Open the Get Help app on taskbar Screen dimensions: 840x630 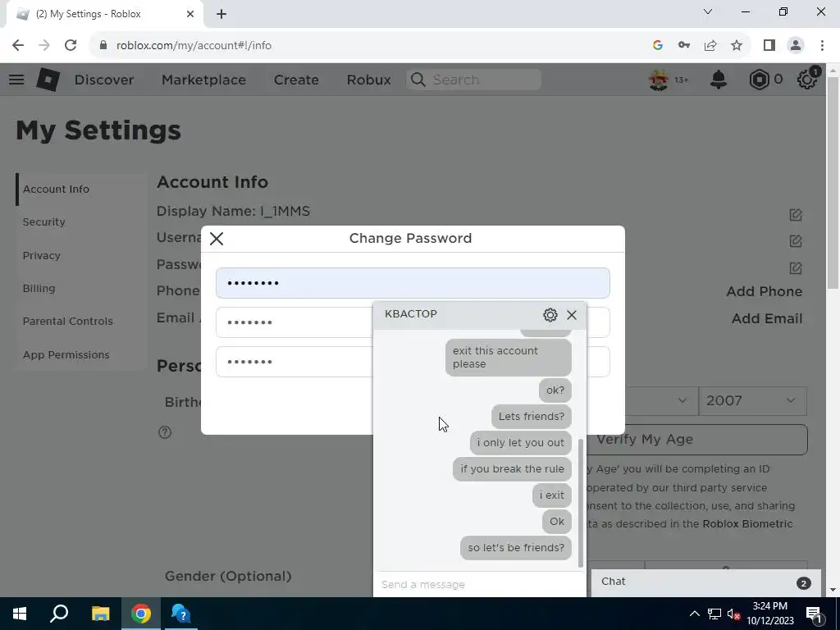[x=181, y=614]
